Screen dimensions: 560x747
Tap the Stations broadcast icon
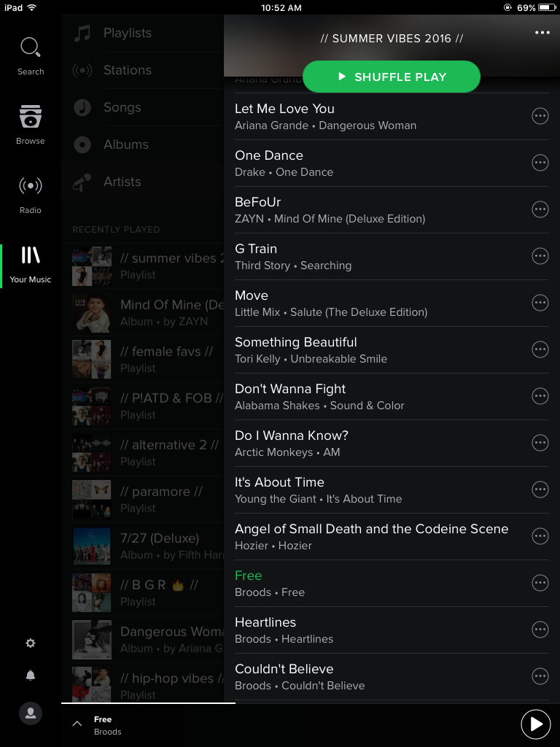[82, 71]
